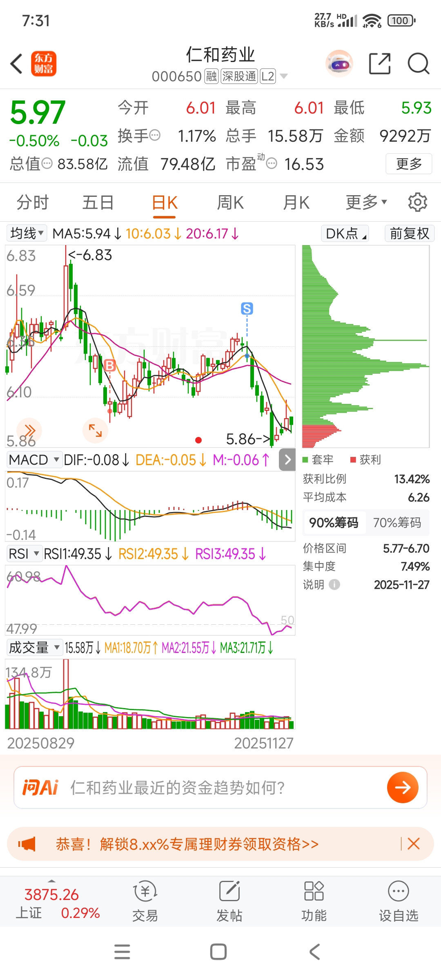Viewport: 441px width, 980px height.
Task: Open the search magnifier icon
Action: 419,64
